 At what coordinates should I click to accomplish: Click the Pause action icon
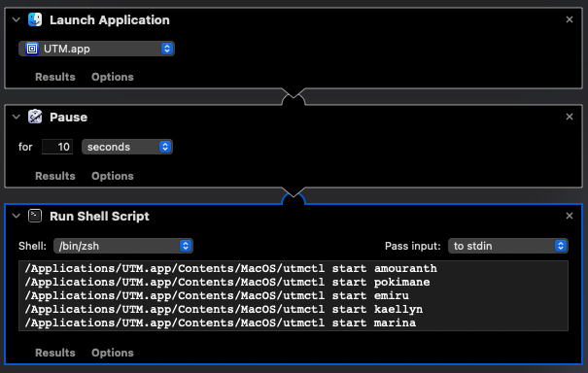(x=35, y=117)
